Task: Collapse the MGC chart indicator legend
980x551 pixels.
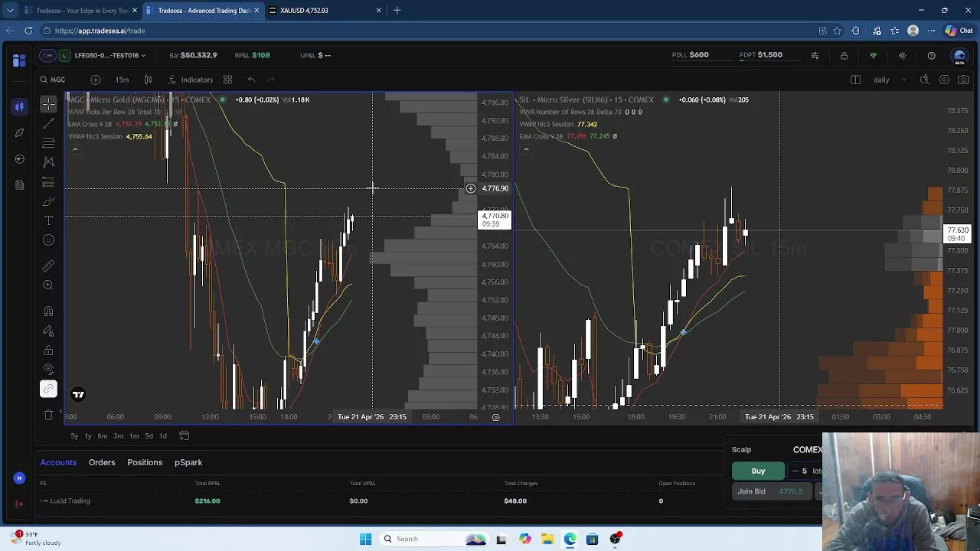Action: pyautogui.click(x=75, y=149)
